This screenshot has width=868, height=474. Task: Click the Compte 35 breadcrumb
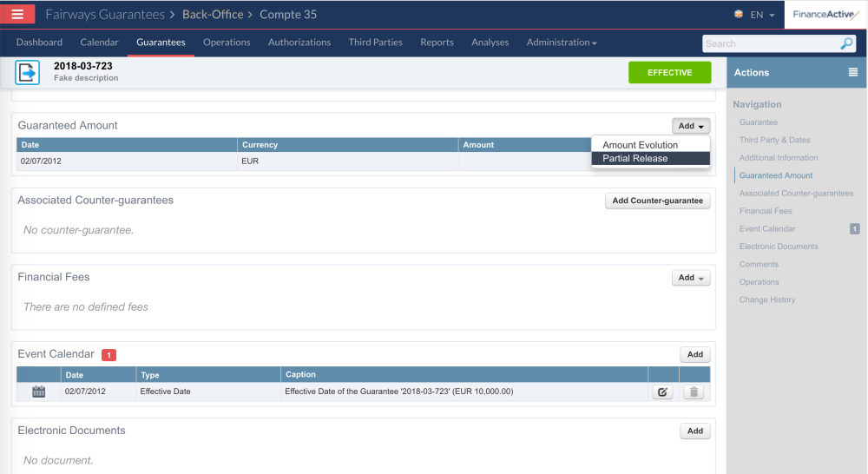click(x=288, y=15)
